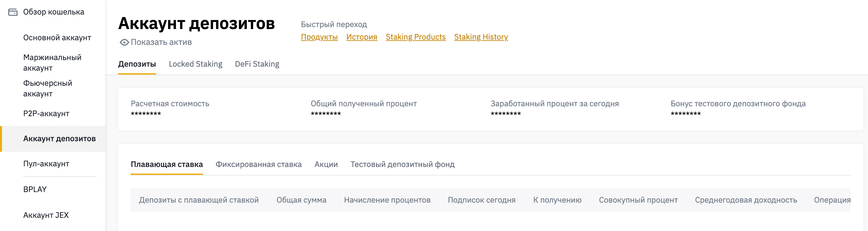Open Обзор кошелька in sidebar
868x231 pixels.
point(54,12)
